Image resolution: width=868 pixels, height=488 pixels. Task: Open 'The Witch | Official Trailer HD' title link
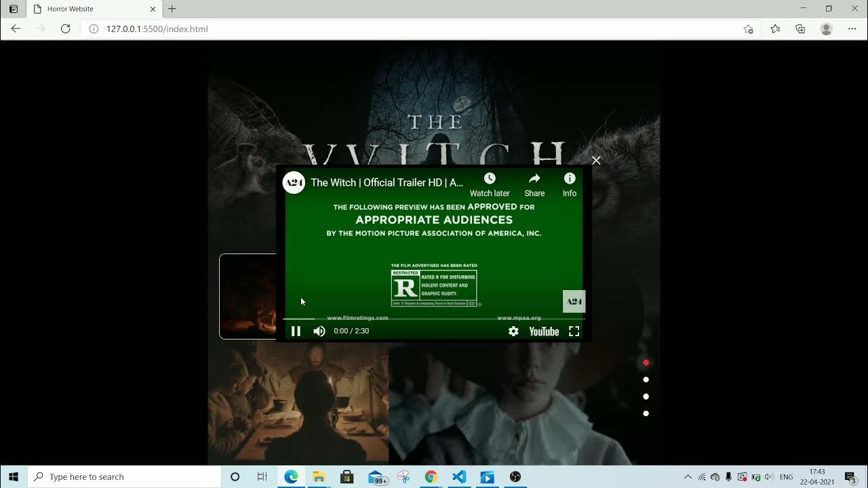(x=387, y=182)
